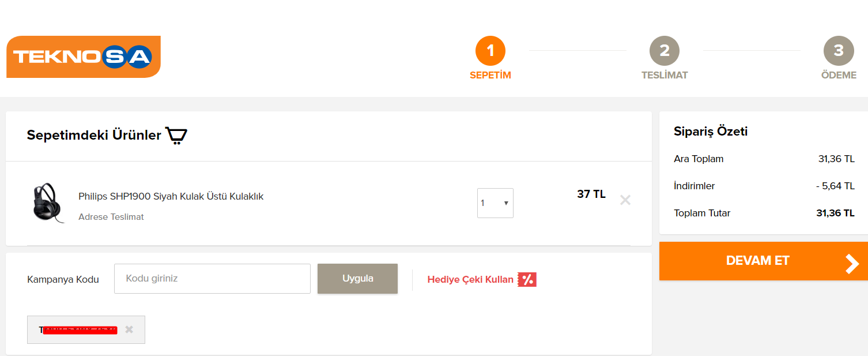Select step 1 Sepetim circle
868x356 pixels.
click(490, 51)
